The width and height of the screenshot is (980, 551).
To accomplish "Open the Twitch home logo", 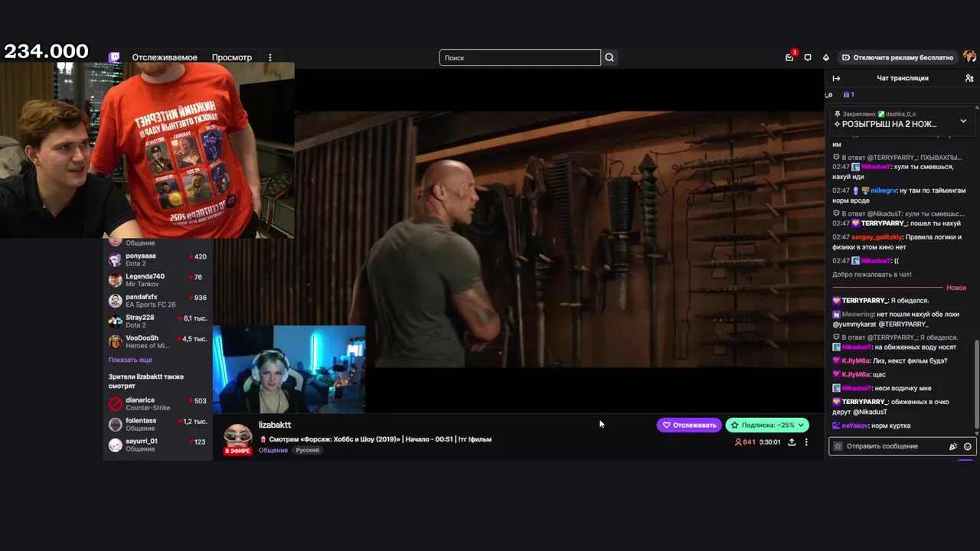I will click(x=115, y=57).
